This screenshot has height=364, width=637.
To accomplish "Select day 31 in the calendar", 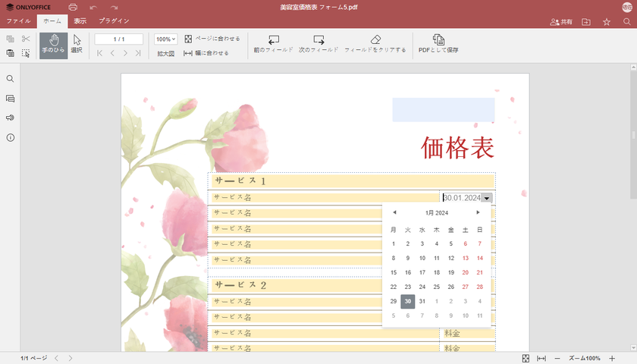I will 422,301.
